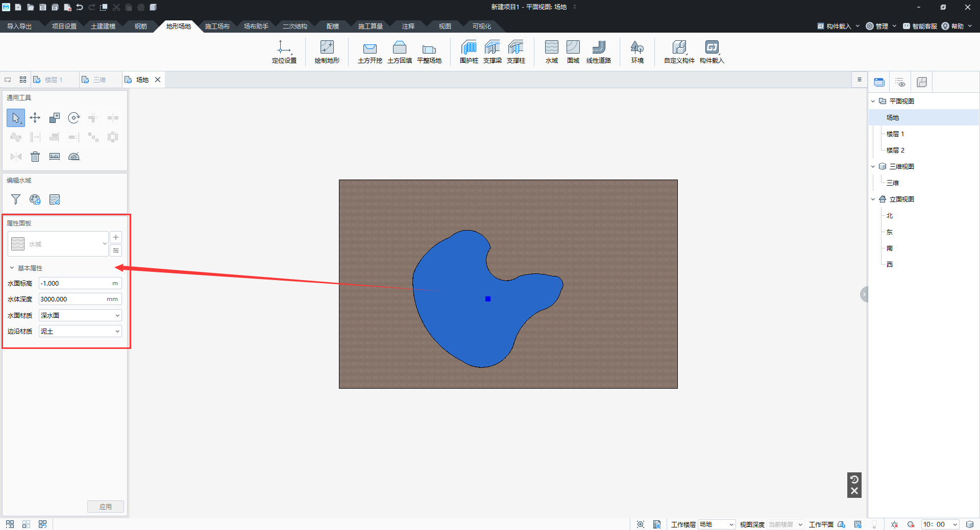Screen dimensions: 980x530
Task: Select the 平整场地 site leveling tool
Action: [x=429, y=52]
